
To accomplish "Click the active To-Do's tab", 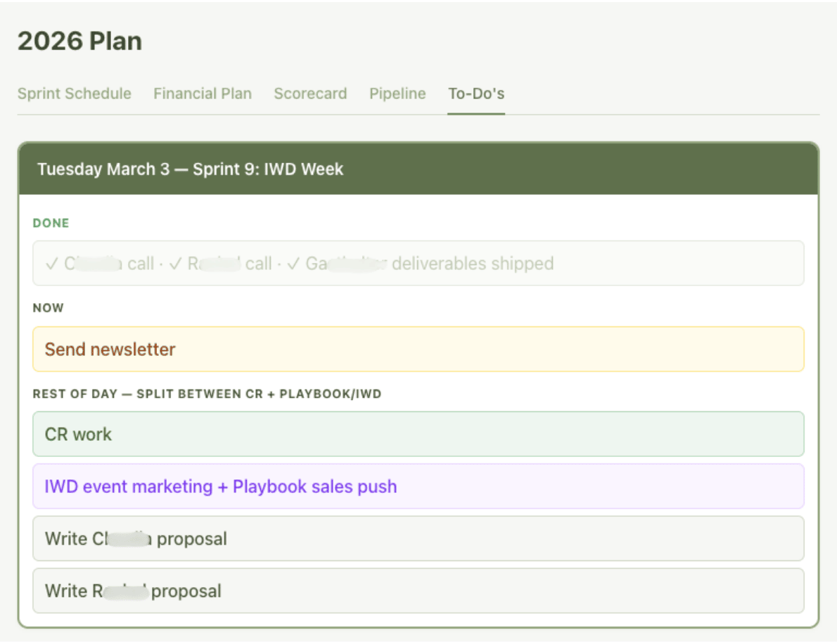I will 476,94.
